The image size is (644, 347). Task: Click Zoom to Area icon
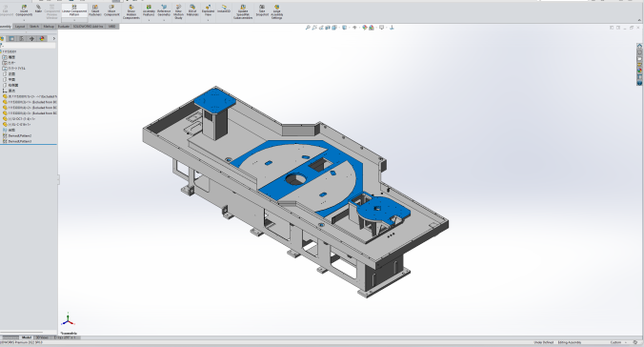click(314, 28)
